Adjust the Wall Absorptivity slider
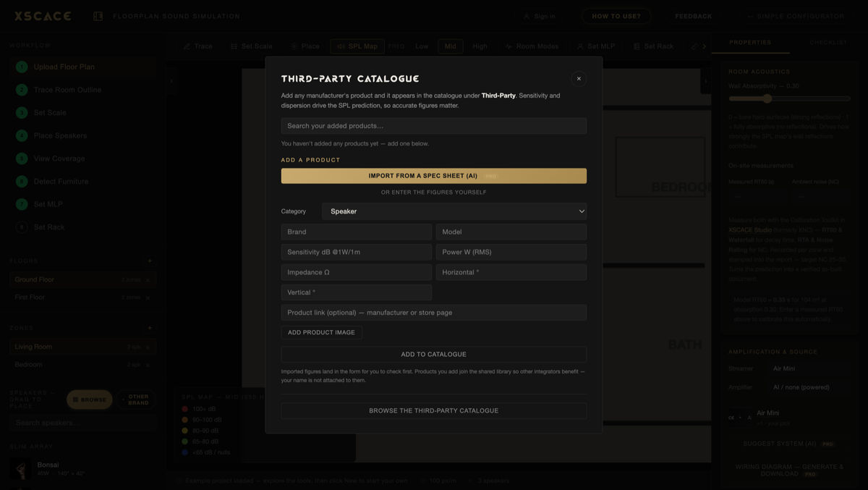The image size is (868, 490). 789,98
